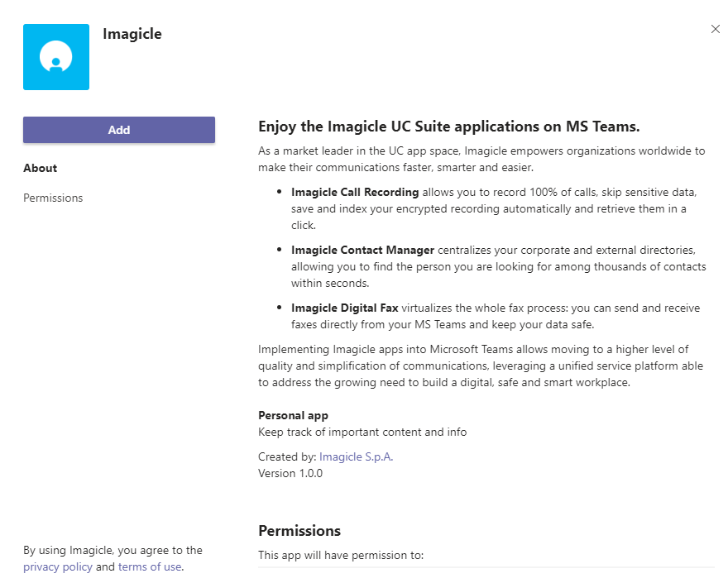The image size is (728, 583).
Task: Select the Imagicle Call Recording bullet
Action: tap(355, 192)
